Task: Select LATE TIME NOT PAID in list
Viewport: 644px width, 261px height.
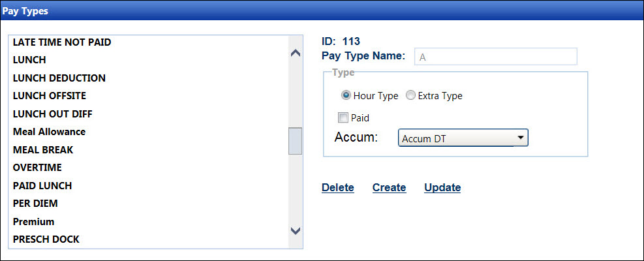Action: coord(62,42)
